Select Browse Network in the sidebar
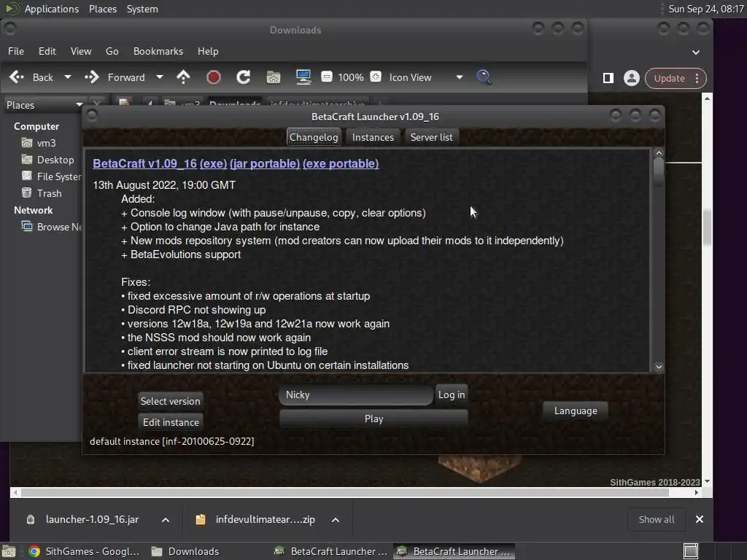Viewport: 747px width, 560px height. (52, 227)
